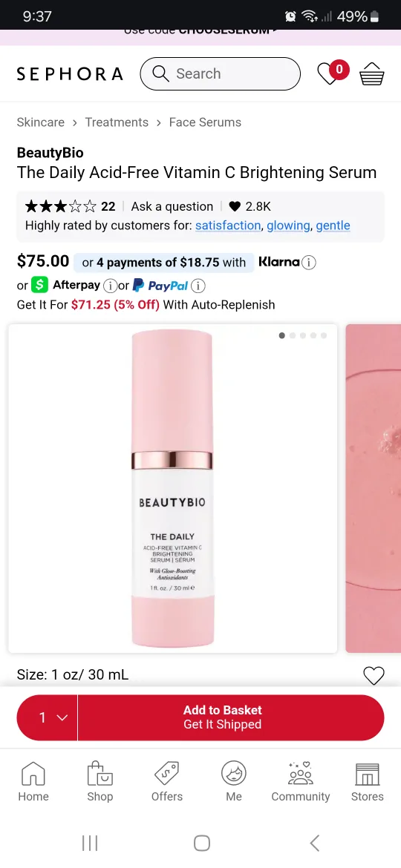Open Android recent apps button

click(x=90, y=843)
